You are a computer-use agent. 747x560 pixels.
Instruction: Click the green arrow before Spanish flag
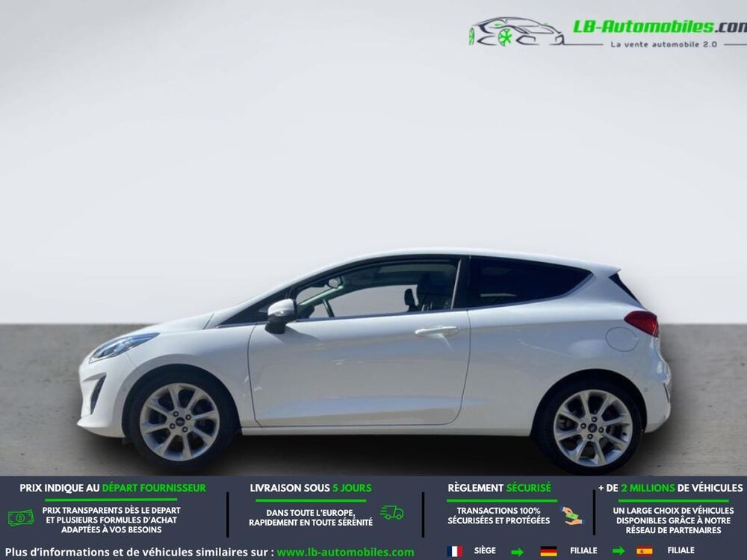coord(619,552)
